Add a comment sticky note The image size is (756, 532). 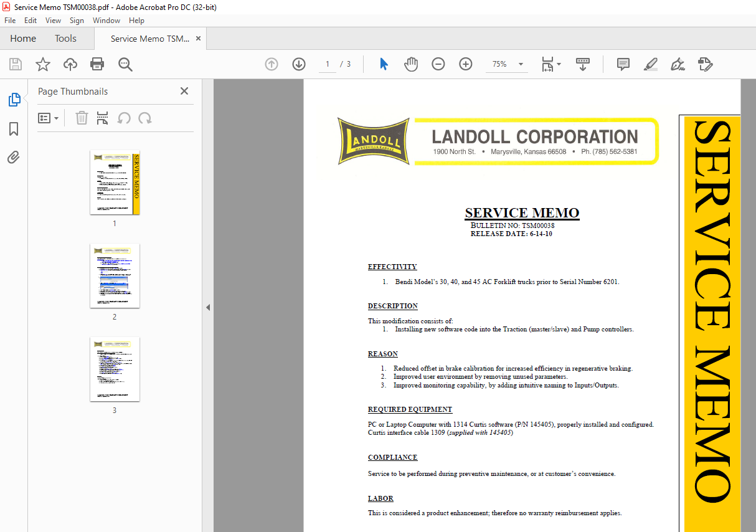coord(623,64)
